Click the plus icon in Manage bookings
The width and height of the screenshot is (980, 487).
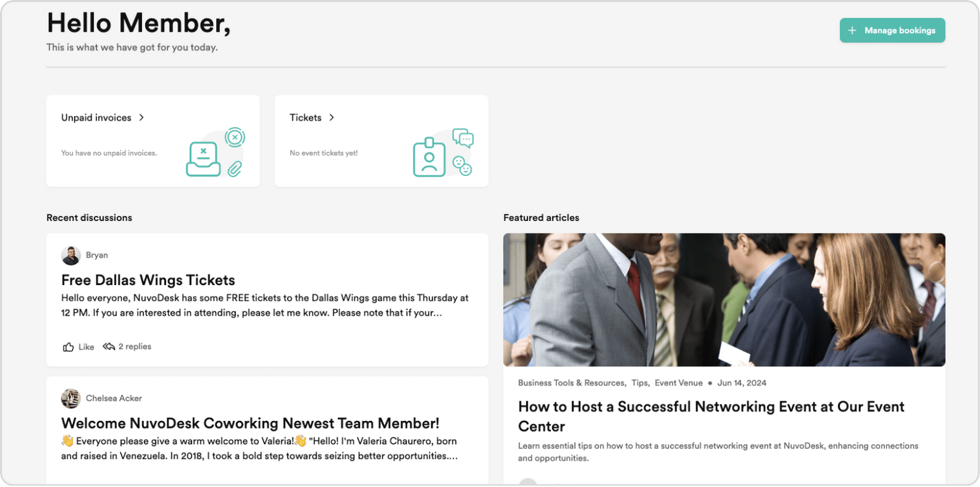point(852,30)
